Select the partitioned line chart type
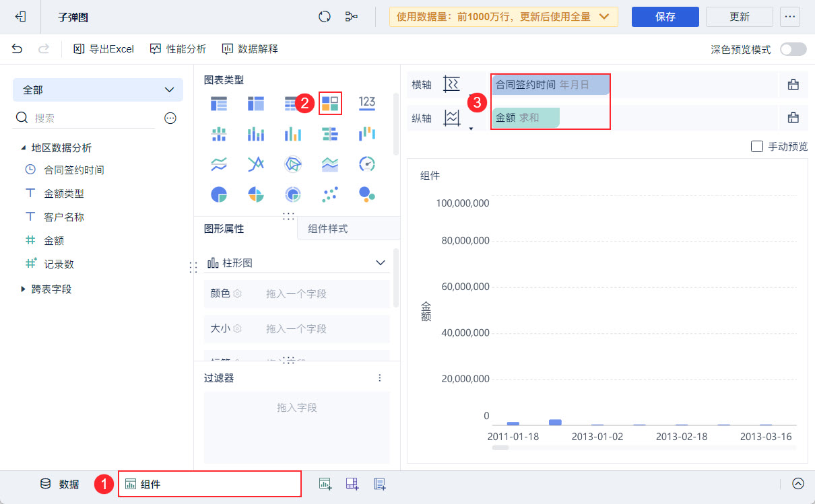Viewport: 815px width, 504px height. pos(219,164)
